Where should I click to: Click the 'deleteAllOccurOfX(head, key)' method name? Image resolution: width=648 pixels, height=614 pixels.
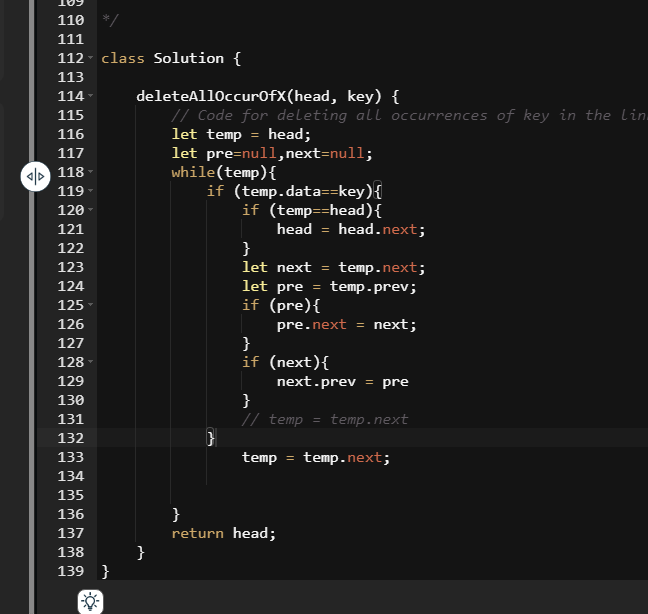[259, 96]
